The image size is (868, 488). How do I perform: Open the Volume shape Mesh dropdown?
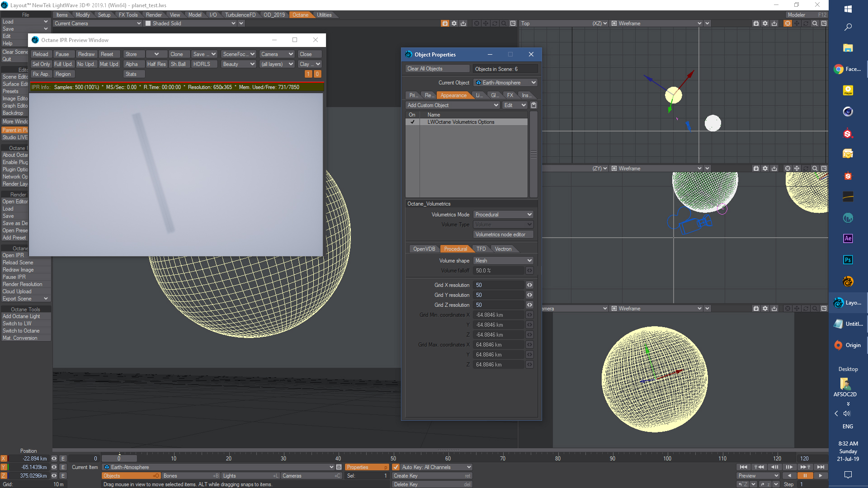[503, 260]
